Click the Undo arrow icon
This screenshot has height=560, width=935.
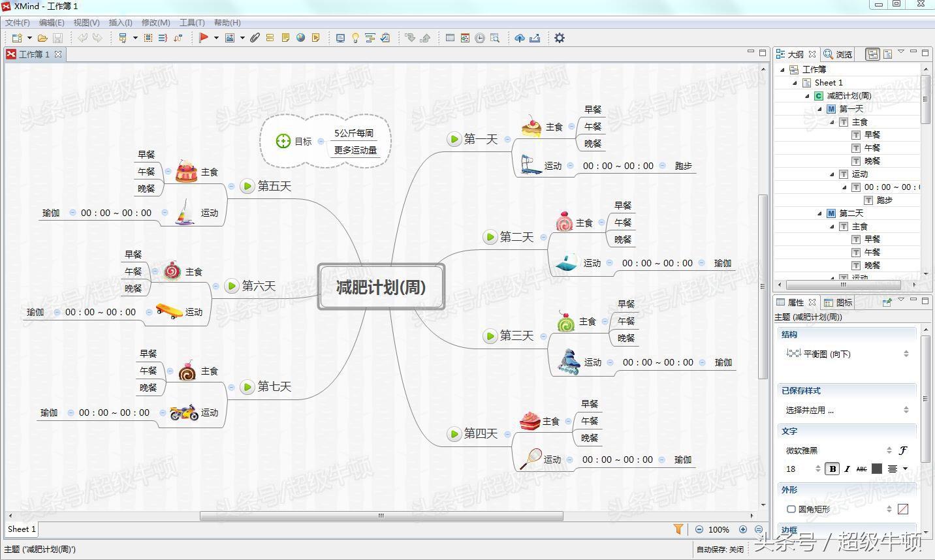point(83,38)
